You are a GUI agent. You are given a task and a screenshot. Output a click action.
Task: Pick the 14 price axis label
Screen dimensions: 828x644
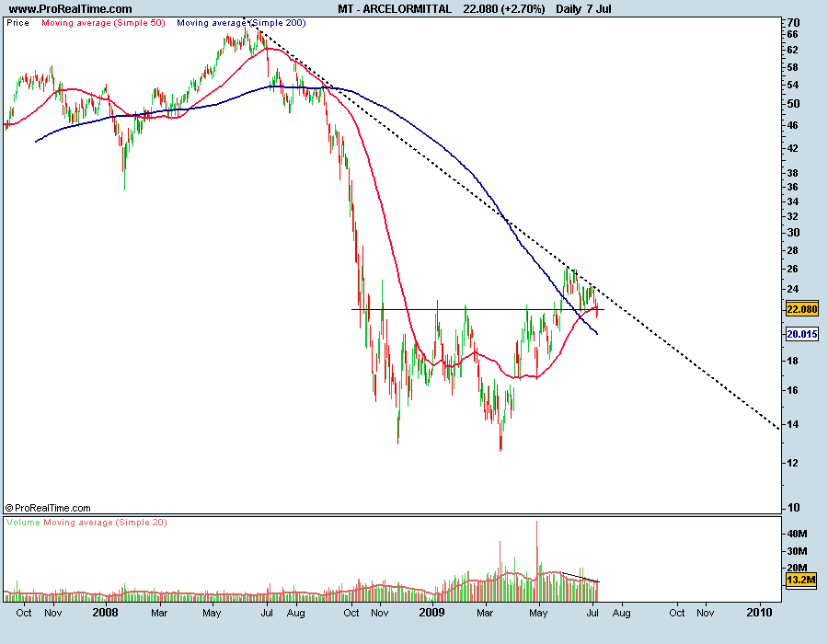(793, 424)
